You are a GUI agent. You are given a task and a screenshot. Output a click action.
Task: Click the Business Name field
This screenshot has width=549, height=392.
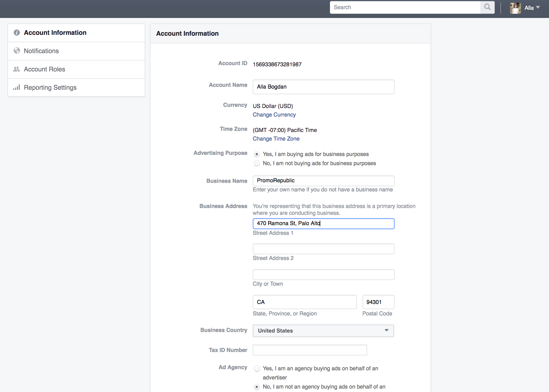(x=323, y=181)
